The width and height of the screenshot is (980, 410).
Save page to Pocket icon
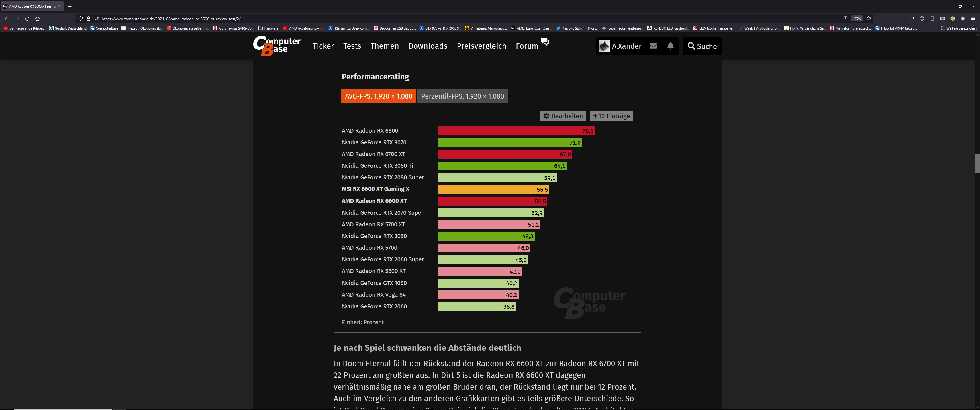click(x=912, y=18)
